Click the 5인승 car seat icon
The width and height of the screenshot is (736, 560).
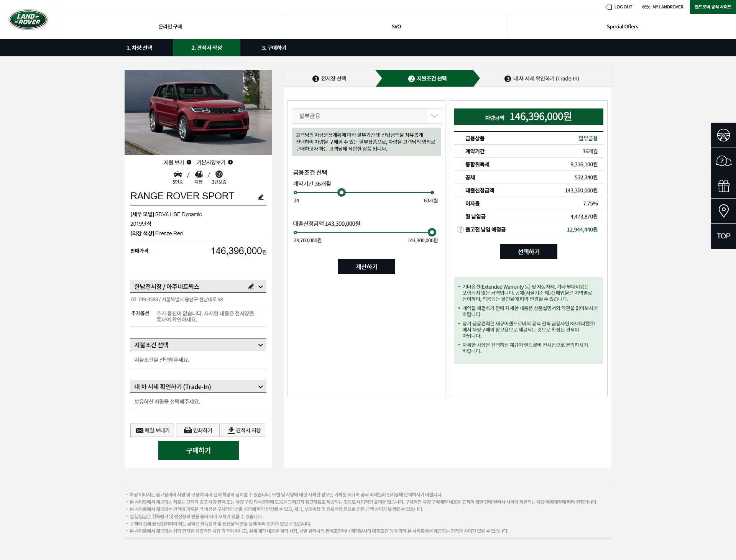[x=178, y=174]
